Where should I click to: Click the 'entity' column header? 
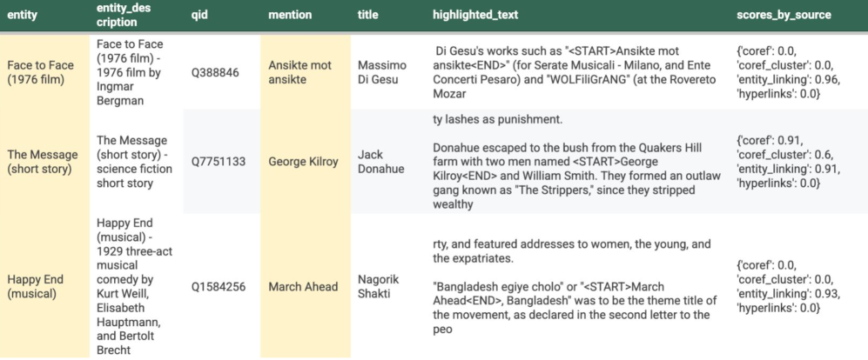21,16
